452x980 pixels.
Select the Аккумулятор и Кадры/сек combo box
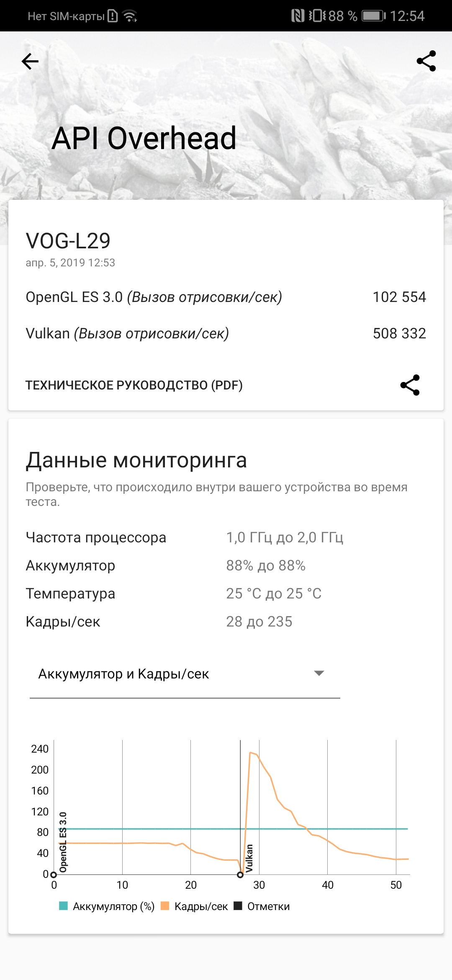pyautogui.click(x=184, y=674)
